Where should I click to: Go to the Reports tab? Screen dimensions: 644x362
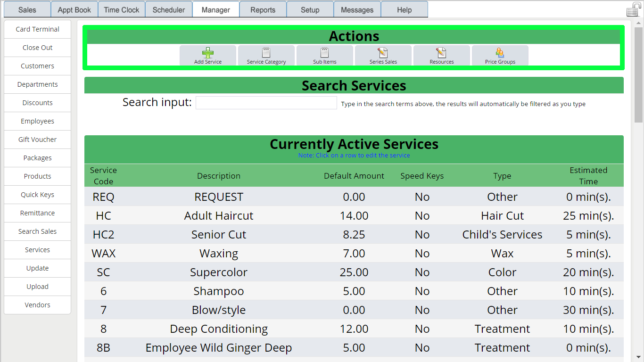point(263,9)
